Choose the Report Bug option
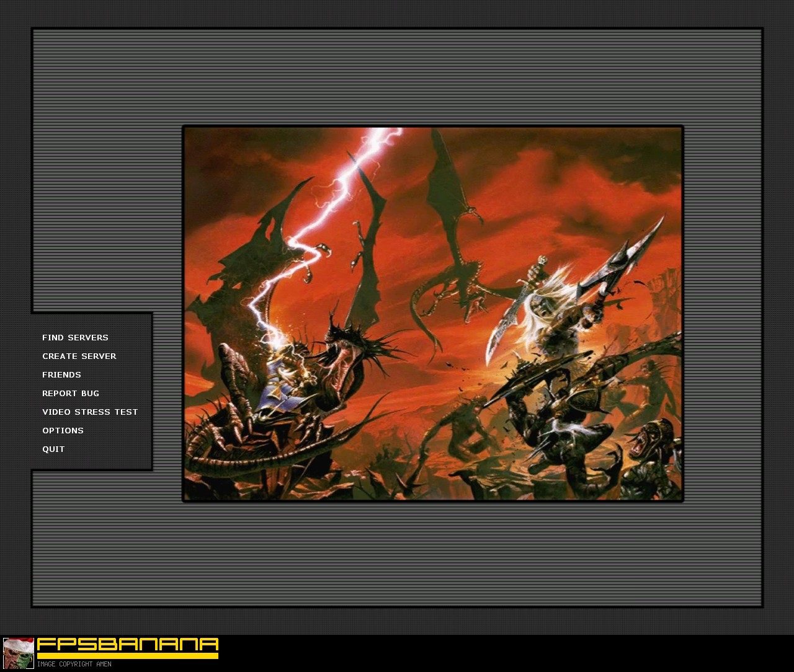Viewport: 794px width, 672px height. click(71, 394)
